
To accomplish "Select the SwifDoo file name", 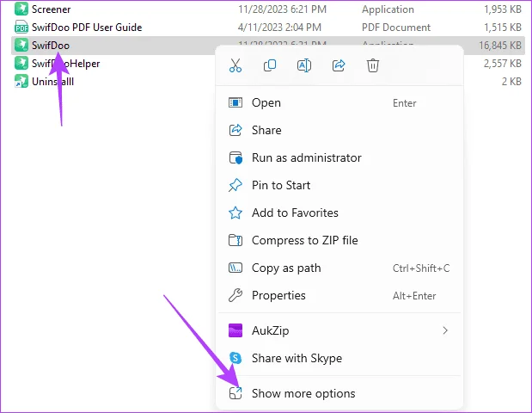I will click(51, 45).
